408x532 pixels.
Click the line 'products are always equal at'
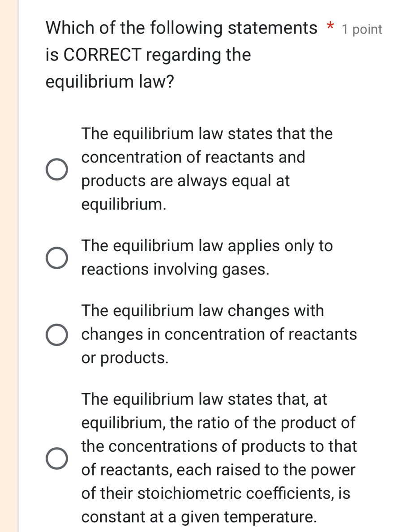pyautogui.click(x=186, y=181)
